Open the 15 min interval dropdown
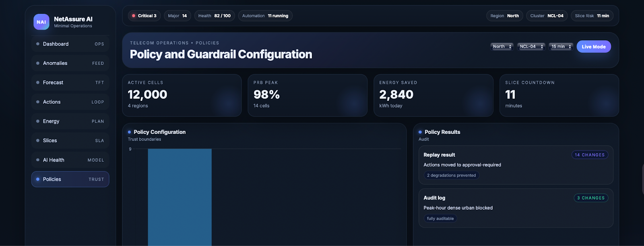This screenshot has height=246, width=644. pos(561,47)
